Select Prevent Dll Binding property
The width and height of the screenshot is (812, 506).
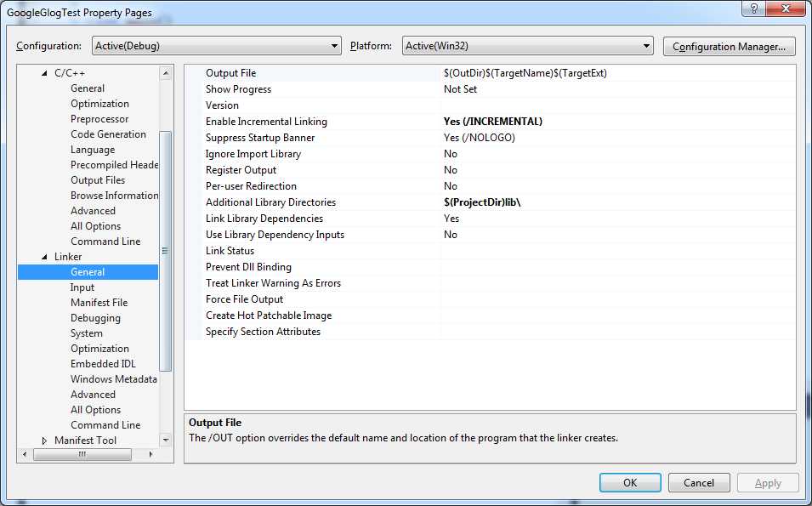[x=248, y=267]
